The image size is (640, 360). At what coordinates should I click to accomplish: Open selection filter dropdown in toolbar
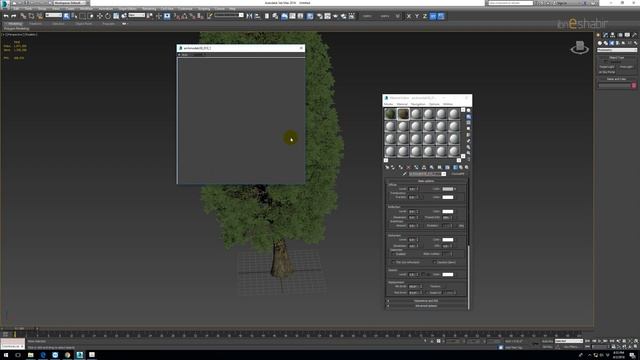click(x=53, y=16)
